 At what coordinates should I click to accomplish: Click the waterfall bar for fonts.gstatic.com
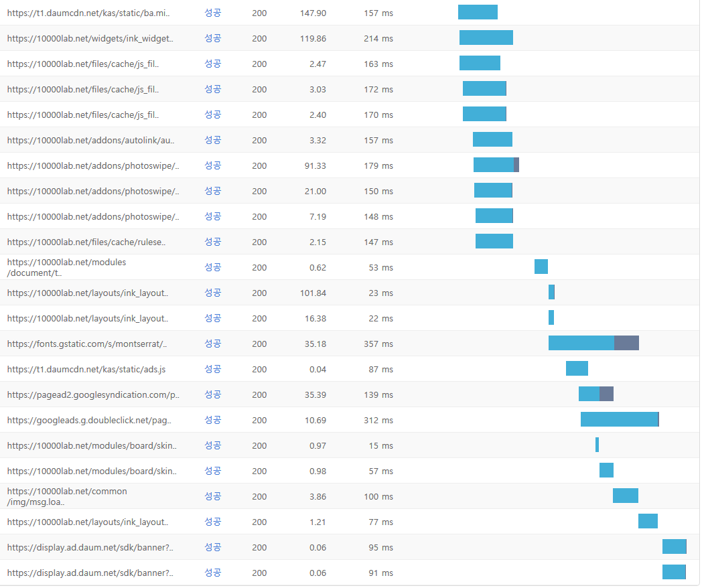pyautogui.click(x=593, y=343)
